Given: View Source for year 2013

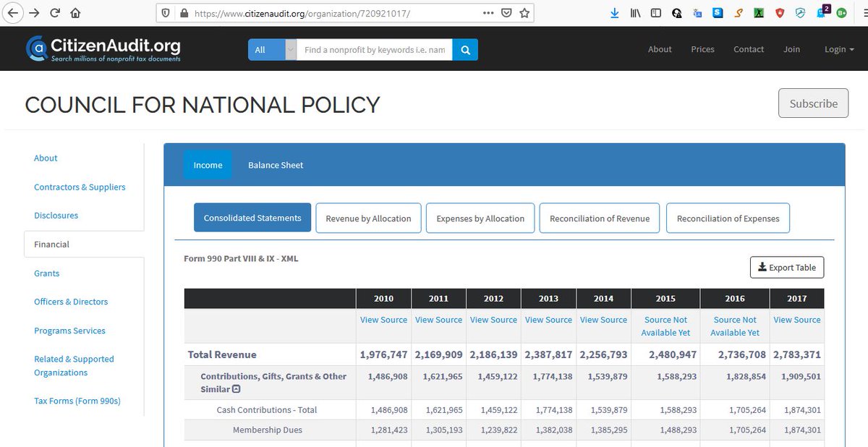Looking at the screenshot, I should (x=548, y=320).
